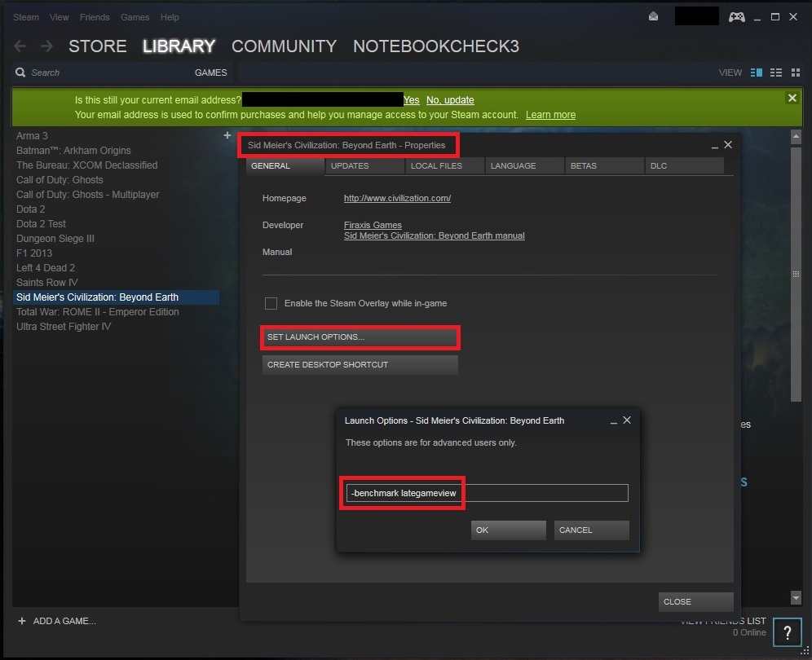Click the library scrollbar down arrow
This screenshot has width=812, height=660.
tap(796, 598)
